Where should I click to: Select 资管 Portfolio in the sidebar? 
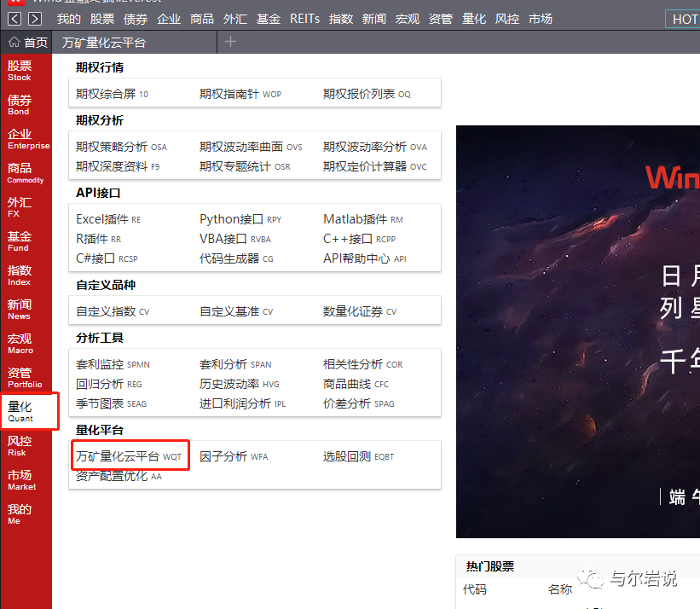[x=25, y=378]
